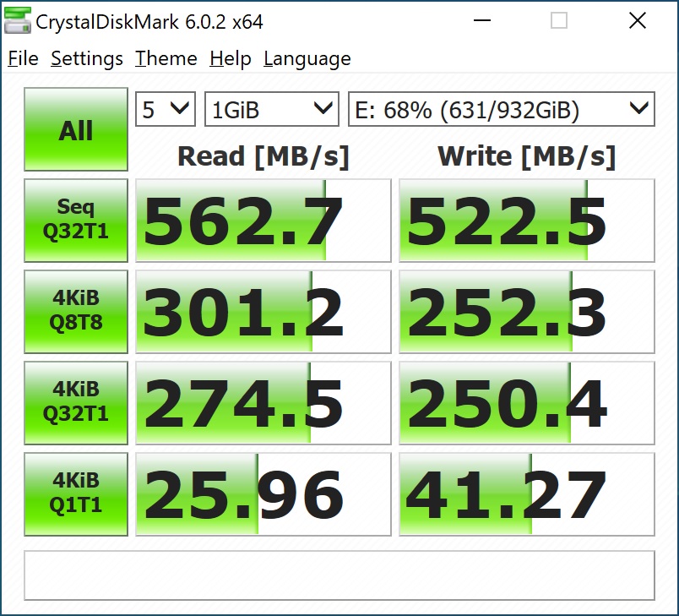Image resolution: width=679 pixels, height=616 pixels.
Task: Start the Seq Q32T1 test
Action: tap(76, 221)
